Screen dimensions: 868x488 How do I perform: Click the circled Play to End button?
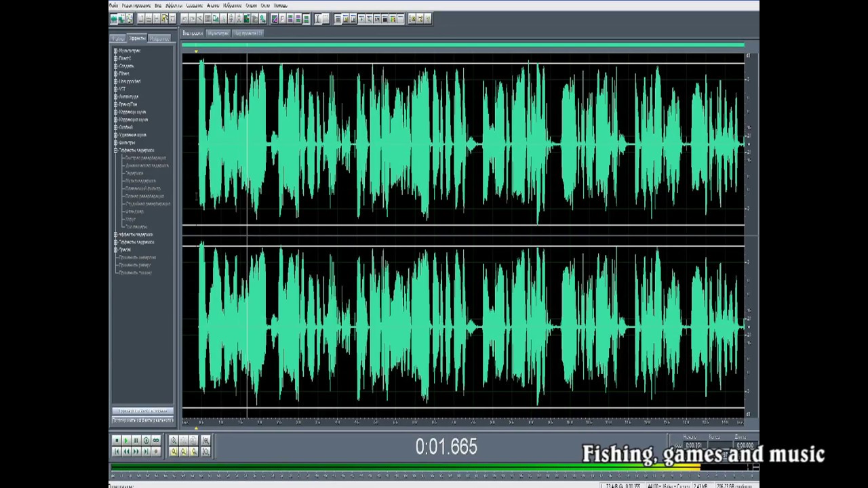coord(146,441)
